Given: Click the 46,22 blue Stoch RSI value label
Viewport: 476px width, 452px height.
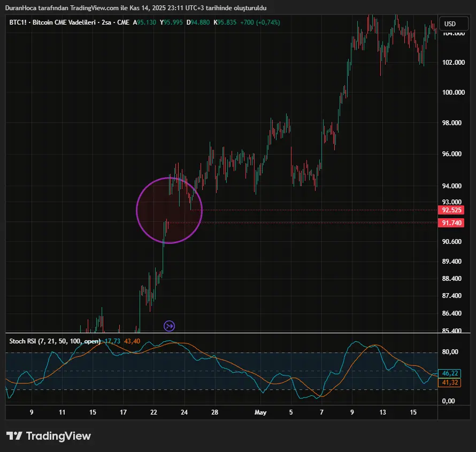Looking at the screenshot, I should pyautogui.click(x=448, y=373).
